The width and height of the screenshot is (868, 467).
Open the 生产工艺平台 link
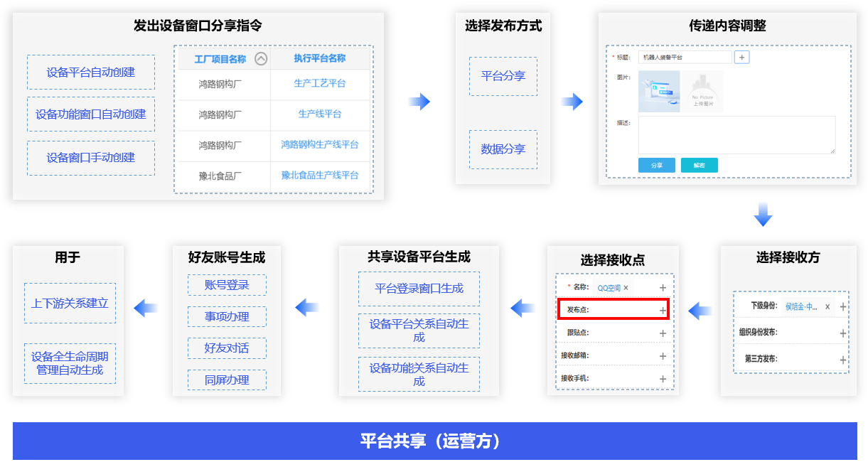coord(320,83)
